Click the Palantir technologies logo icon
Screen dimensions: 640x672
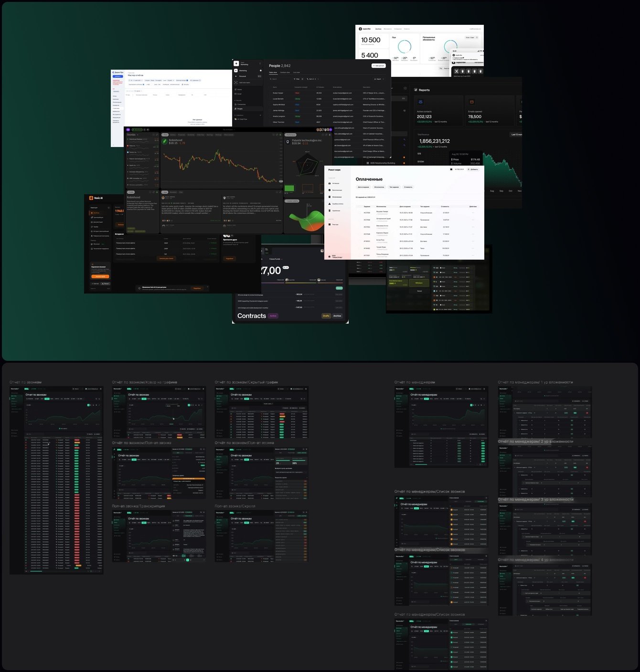[288, 141]
